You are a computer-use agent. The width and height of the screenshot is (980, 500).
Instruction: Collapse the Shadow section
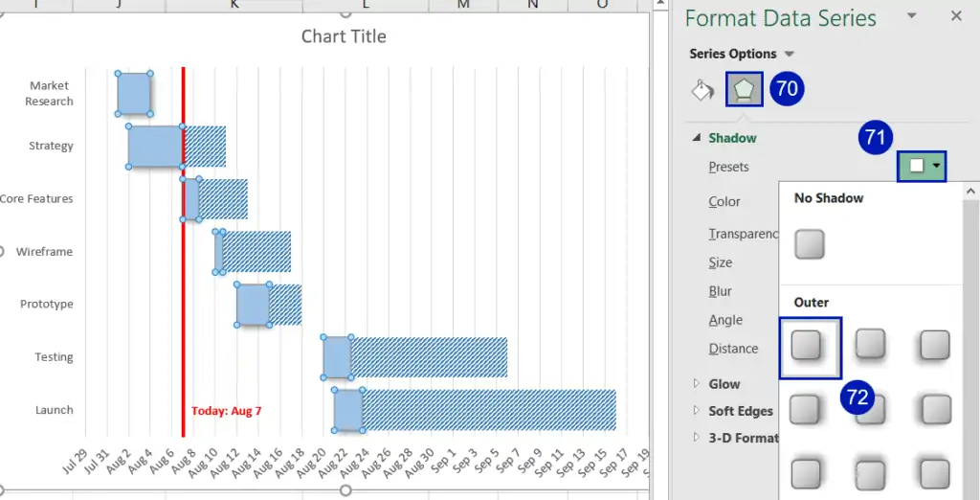click(696, 138)
